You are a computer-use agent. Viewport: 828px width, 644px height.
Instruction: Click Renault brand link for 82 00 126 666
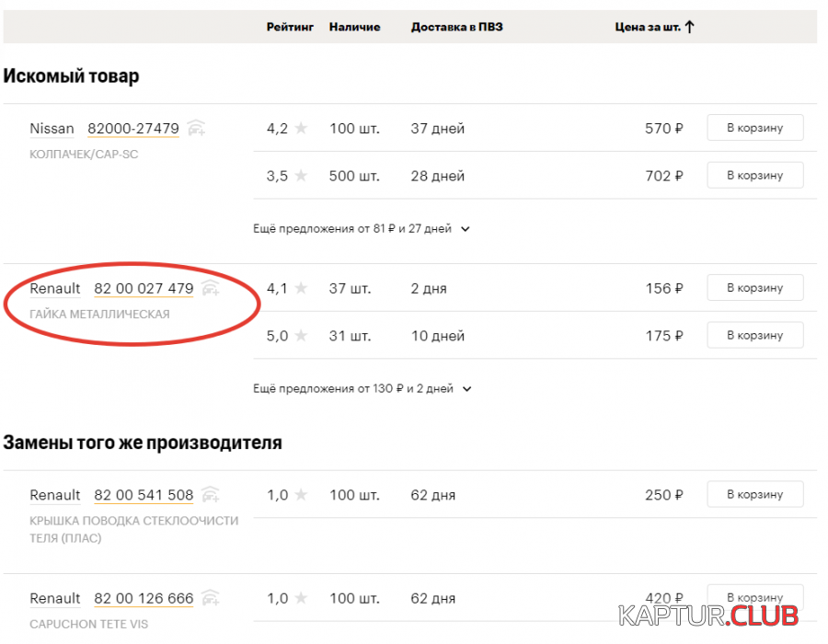point(55,599)
